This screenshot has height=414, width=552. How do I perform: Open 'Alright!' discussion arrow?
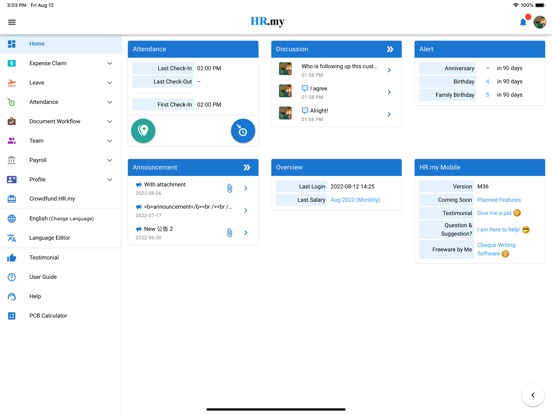[389, 114]
